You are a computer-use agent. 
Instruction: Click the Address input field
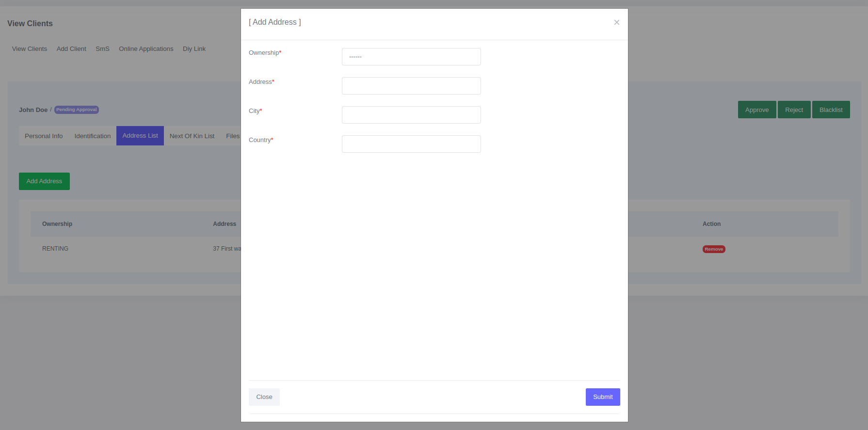[x=411, y=86]
